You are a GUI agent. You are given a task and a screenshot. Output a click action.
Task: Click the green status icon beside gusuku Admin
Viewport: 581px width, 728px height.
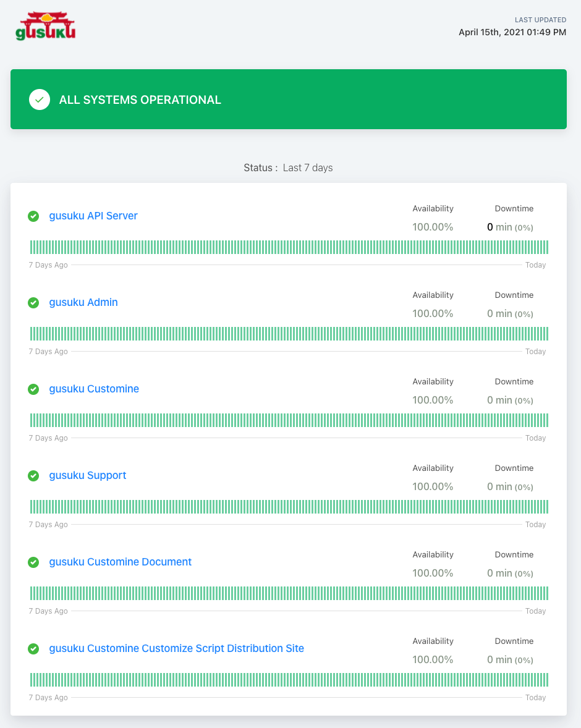click(x=33, y=303)
